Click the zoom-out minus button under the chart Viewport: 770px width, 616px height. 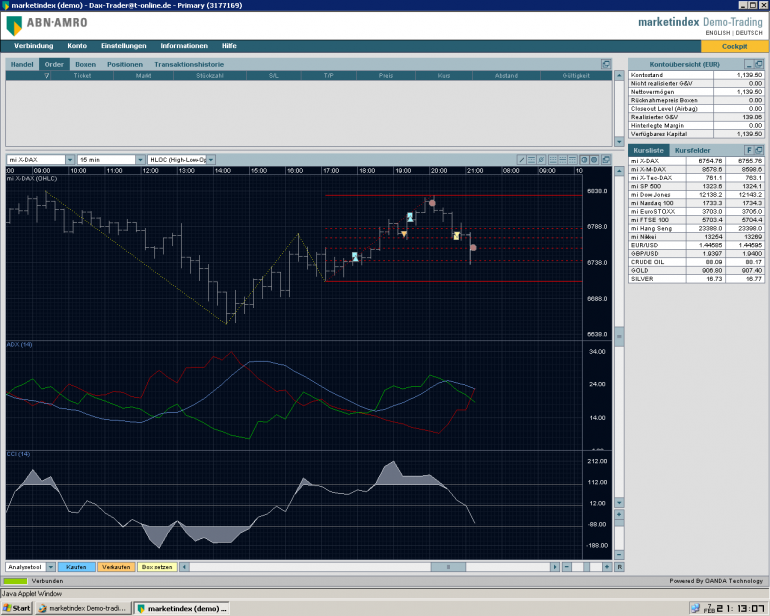tap(566, 567)
